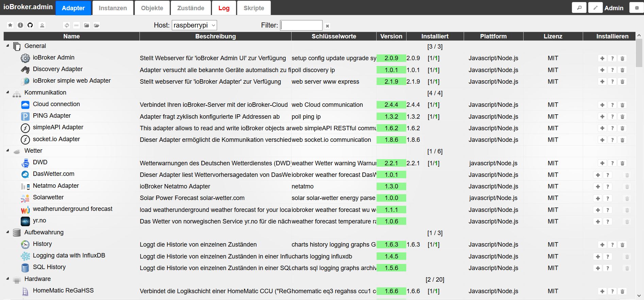Click the Schlüsselworte column header

tap(334, 36)
